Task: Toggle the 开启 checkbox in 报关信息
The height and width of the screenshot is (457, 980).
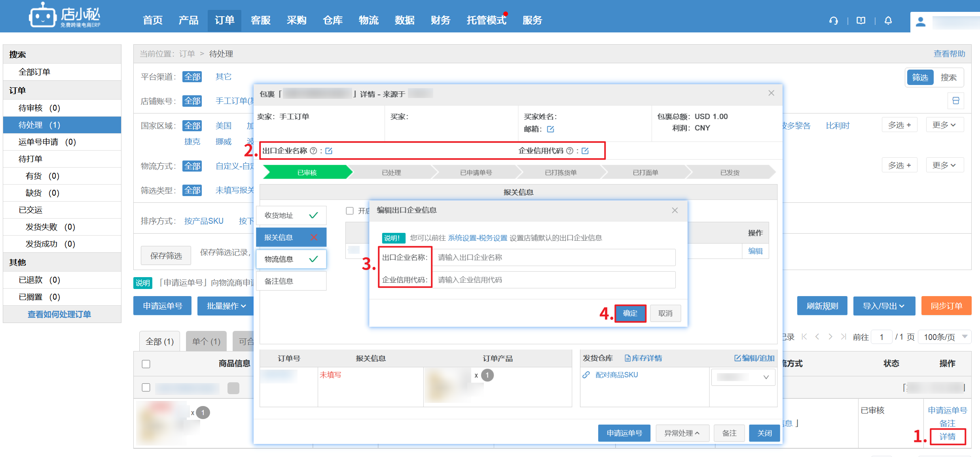Action: pyautogui.click(x=350, y=211)
